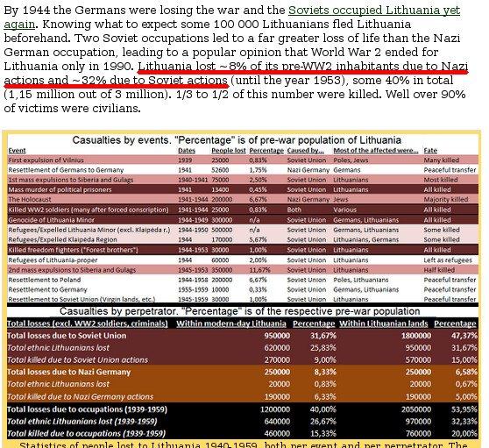489x448 pixels.
Task: Click the 'Percentage' header beside 'People lost'
Action: coord(266,151)
